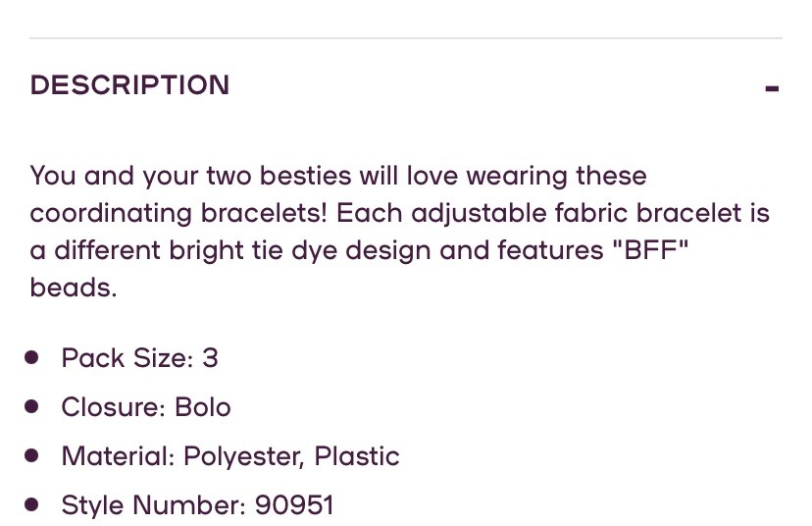
Task: Select the "Closure" label text
Action: [113, 407]
